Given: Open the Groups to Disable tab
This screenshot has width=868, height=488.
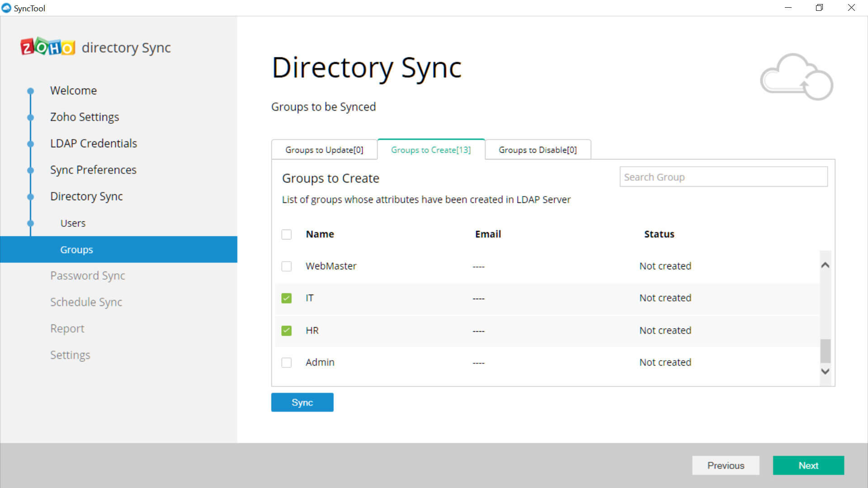Looking at the screenshot, I should pyautogui.click(x=538, y=150).
